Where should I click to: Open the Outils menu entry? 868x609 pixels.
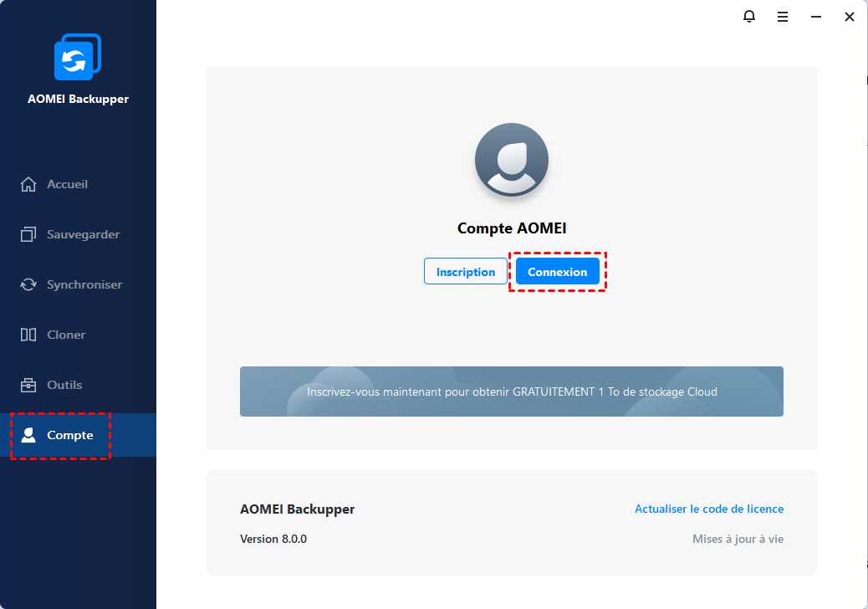click(x=78, y=385)
